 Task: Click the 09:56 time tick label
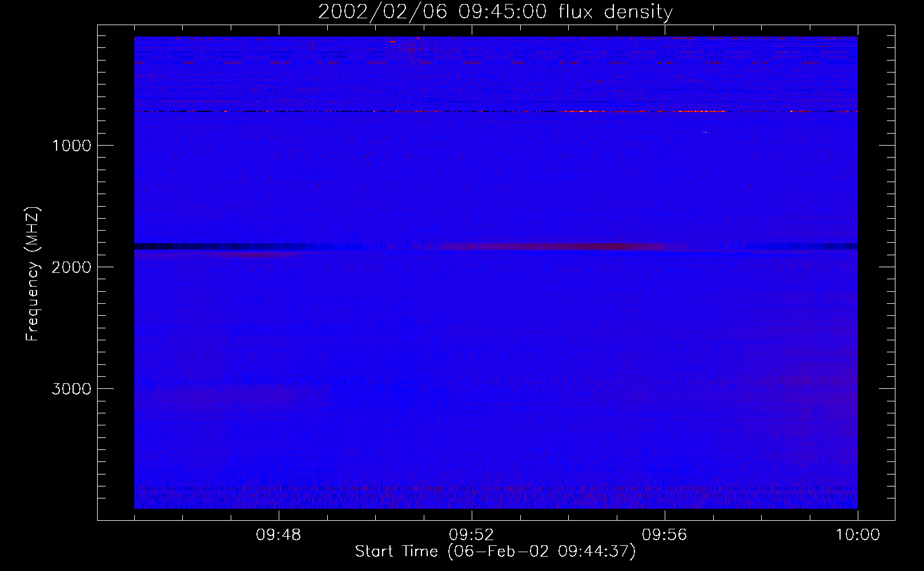click(x=665, y=535)
